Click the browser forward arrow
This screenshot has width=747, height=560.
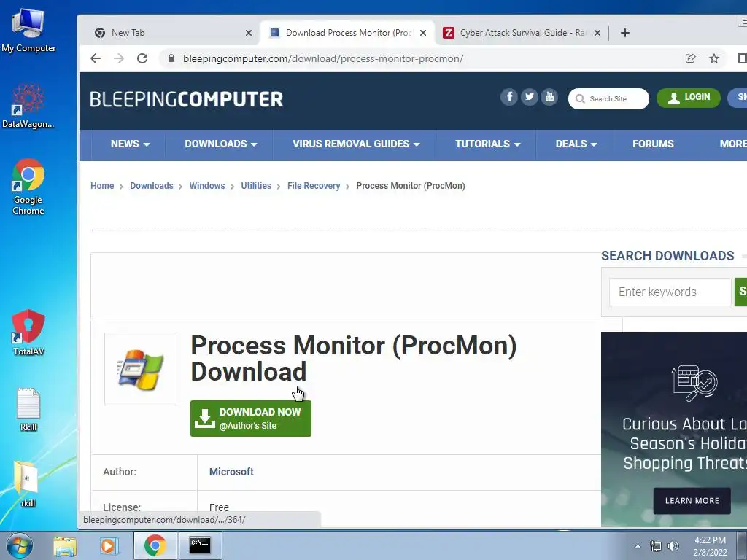tap(119, 58)
